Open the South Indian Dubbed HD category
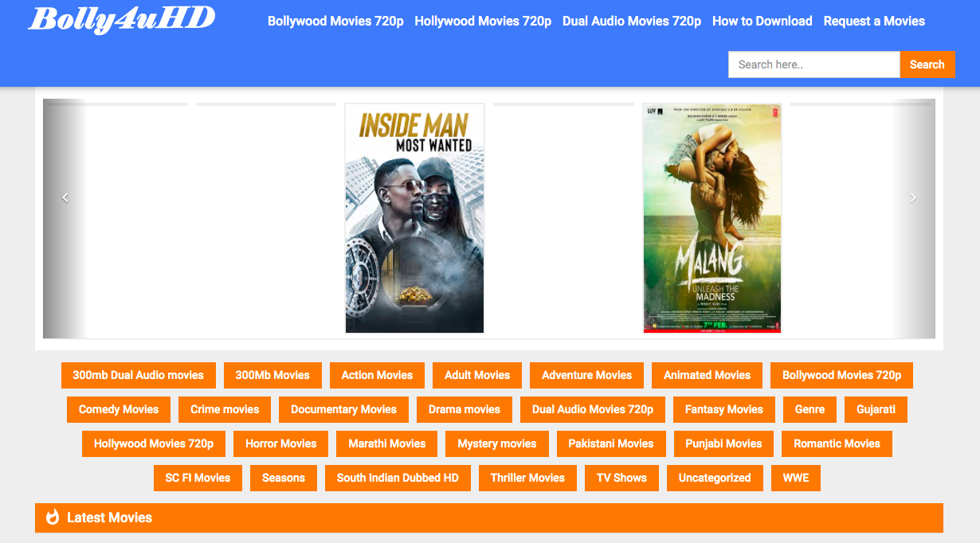This screenshot has width=980, height=543. [x=398, y=478]
